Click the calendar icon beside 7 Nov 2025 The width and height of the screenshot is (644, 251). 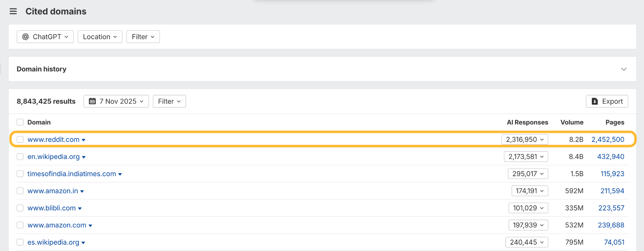point(92,101)
